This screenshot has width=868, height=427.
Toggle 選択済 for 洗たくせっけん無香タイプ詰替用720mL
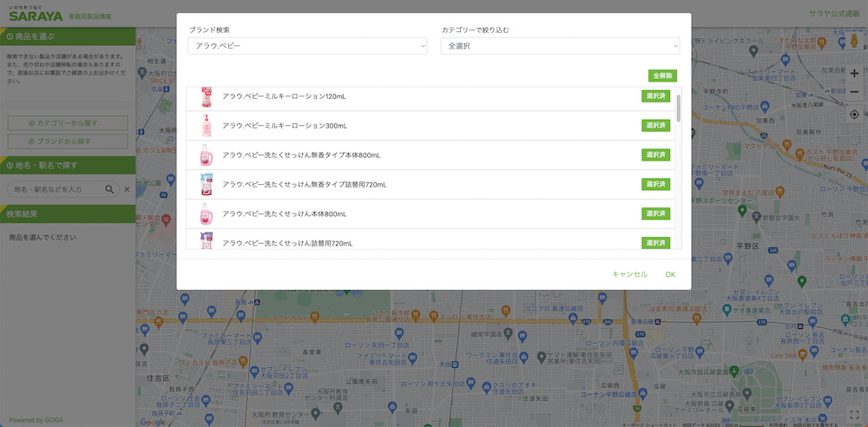(656, 184)
